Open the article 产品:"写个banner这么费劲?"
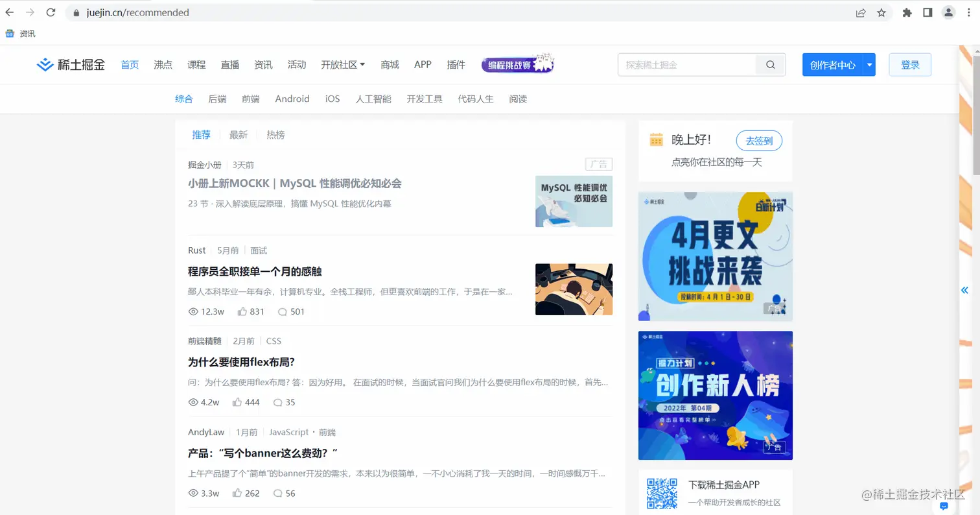The image size is (980, 515). pyautogui.click(x=263, y=453)
